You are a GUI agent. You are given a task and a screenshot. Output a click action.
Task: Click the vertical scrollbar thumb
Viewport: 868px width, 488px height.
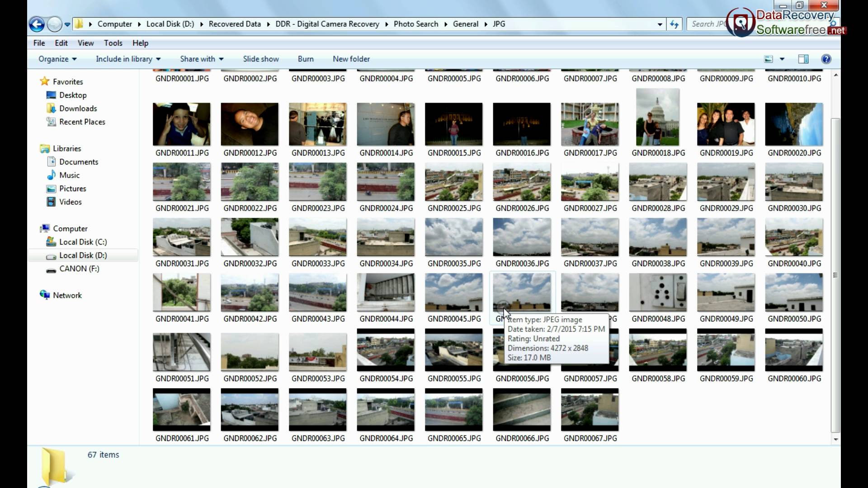[836, 275]
